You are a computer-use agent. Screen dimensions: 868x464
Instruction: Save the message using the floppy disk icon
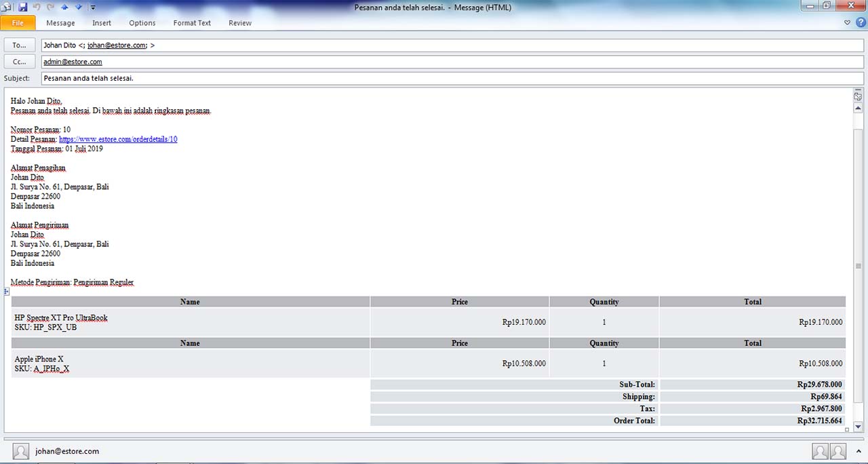click(x=23, y=7)
